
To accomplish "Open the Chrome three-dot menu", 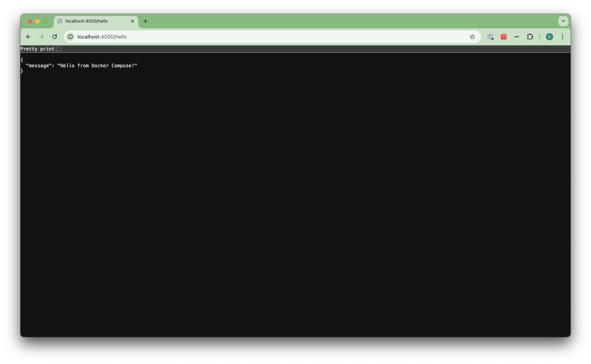I will (x=563, y=37).
